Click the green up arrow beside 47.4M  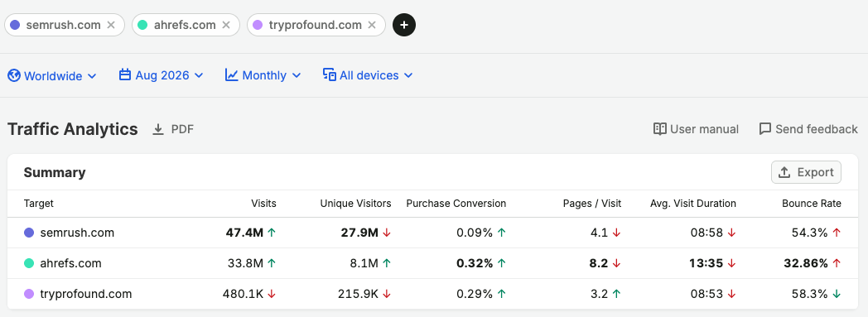point(272,233)
